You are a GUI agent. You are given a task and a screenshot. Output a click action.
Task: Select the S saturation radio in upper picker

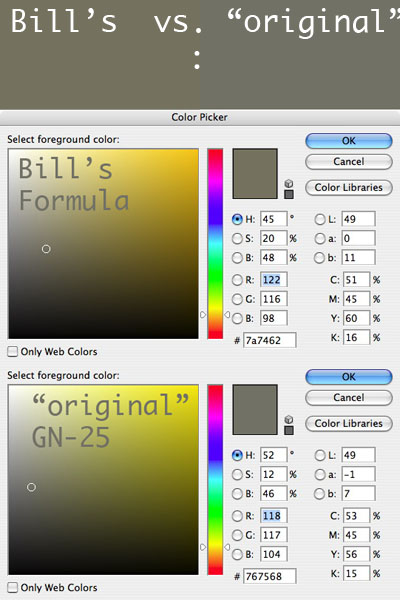[237, 238]
